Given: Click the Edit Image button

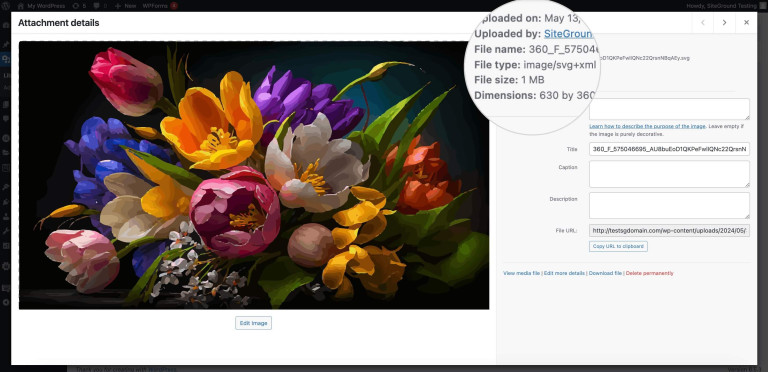Looking at the screenshot, I should coord(253,323).
